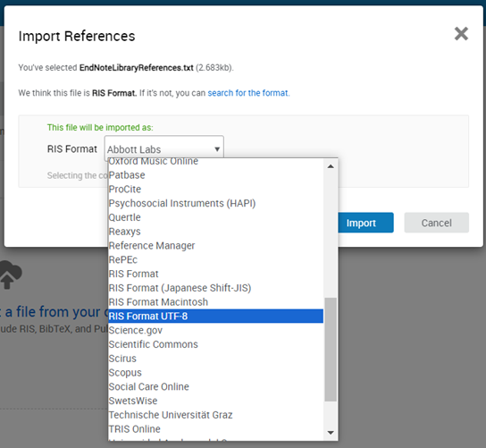486x448 pixels.
Task: Choose ProCite from the dropdown list
Action: point(215,189)
